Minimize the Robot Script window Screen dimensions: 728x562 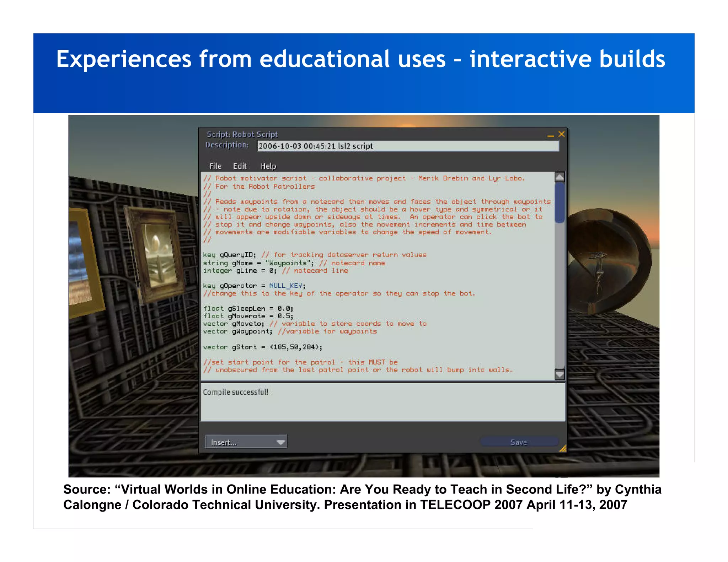tap(551, 135)
